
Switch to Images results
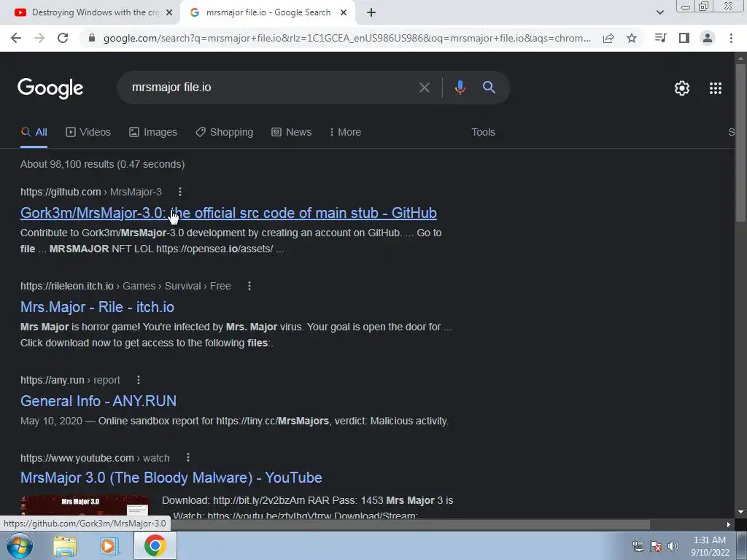pyautogui.click(x=153, y=132)
